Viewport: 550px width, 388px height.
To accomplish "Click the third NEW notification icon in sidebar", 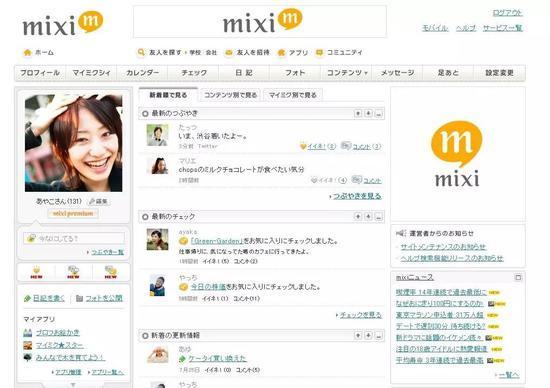I will tap(110, 272).
